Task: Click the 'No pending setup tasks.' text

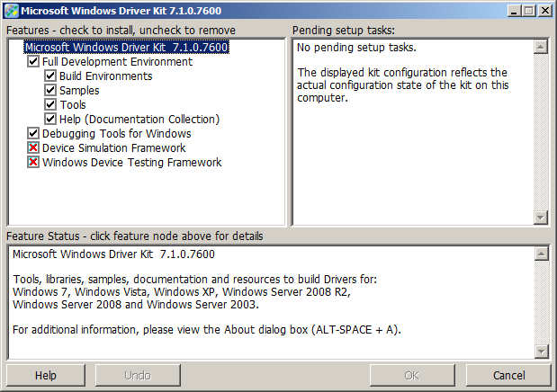Action: (356, 48)
